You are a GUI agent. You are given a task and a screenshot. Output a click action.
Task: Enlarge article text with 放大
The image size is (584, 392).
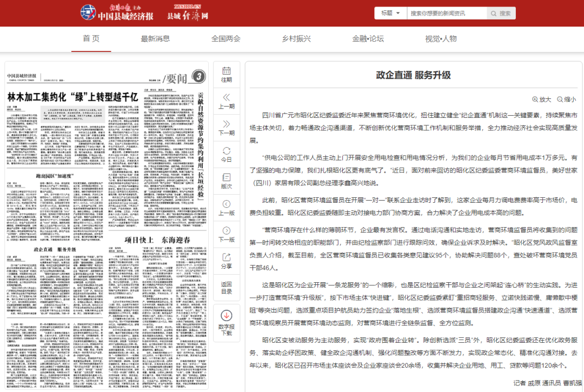point(541,99)
